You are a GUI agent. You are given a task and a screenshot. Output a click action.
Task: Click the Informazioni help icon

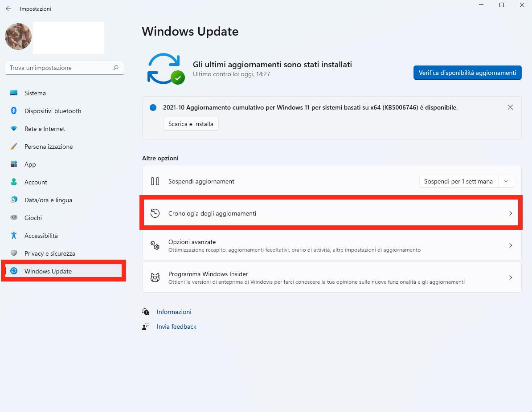pyautogui.click(x=146, y=312)
